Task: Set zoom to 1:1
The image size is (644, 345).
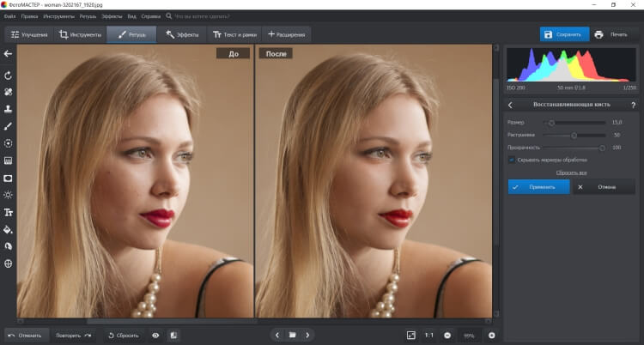Action: click(x=428, y=336)
